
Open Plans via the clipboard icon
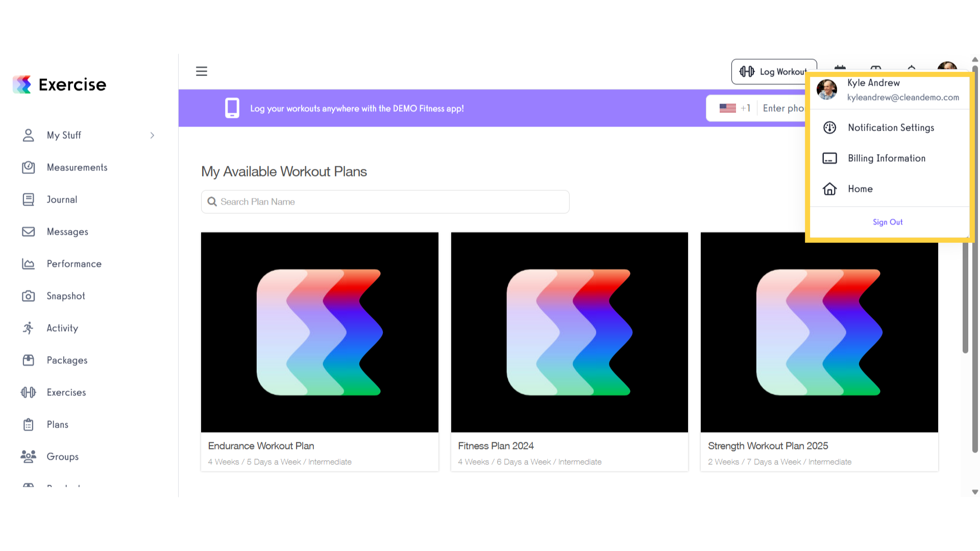(x=29, y=424)
